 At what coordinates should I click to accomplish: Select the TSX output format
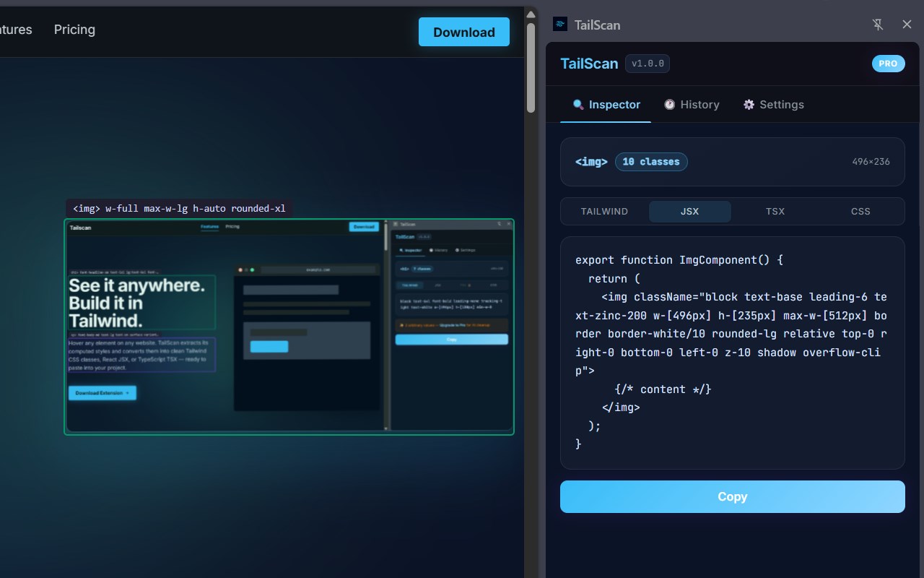pos(775,212)
